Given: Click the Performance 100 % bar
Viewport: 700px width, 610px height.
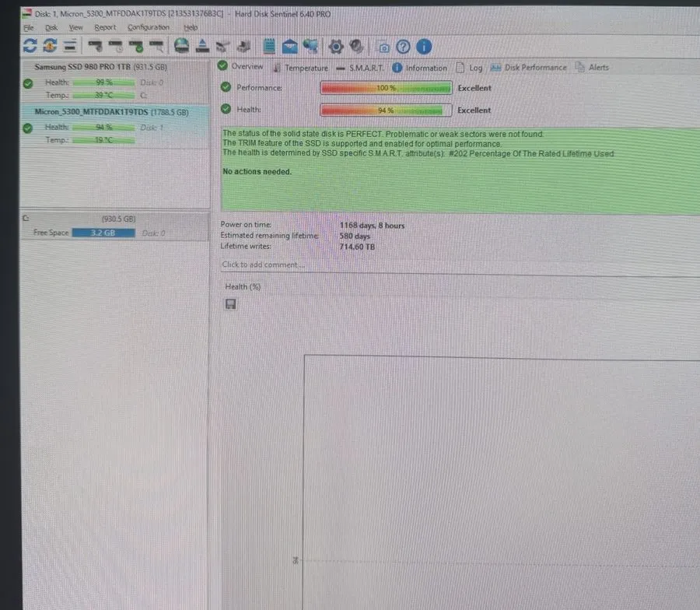Looking at the screenshot, I should 386,88.
